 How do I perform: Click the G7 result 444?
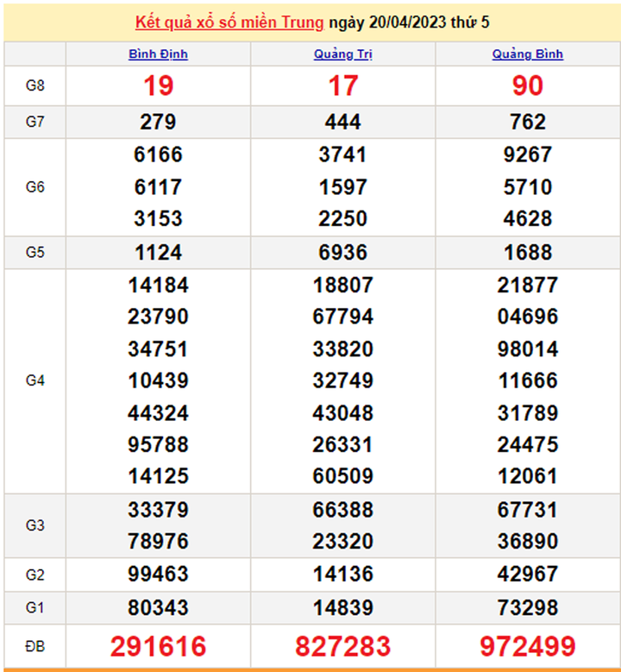pos(343,122)
